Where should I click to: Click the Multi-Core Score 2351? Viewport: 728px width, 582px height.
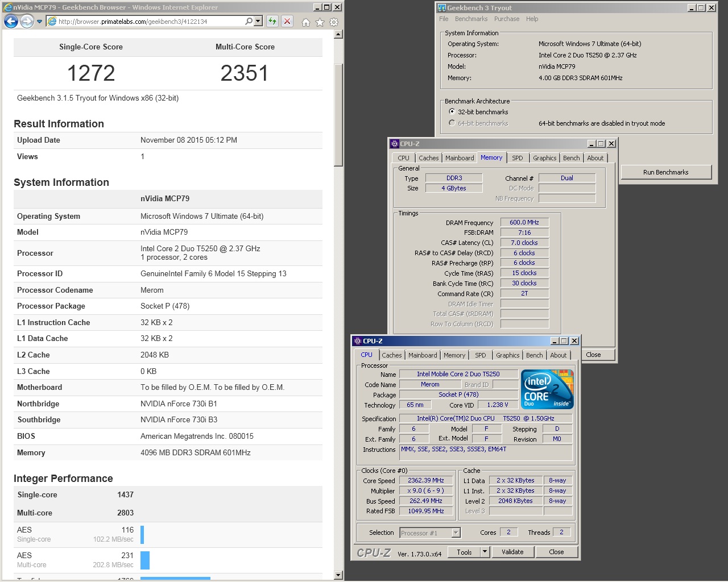coord(245,73)
